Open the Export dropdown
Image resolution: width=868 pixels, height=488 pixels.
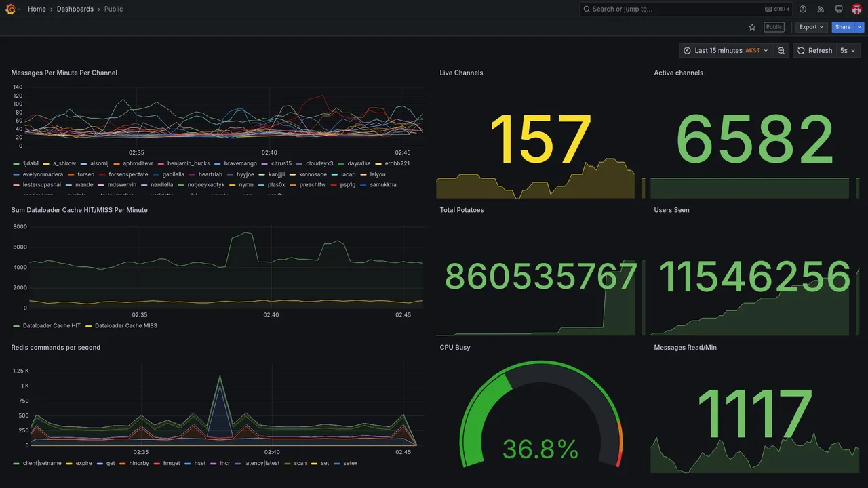coord(811,27)
